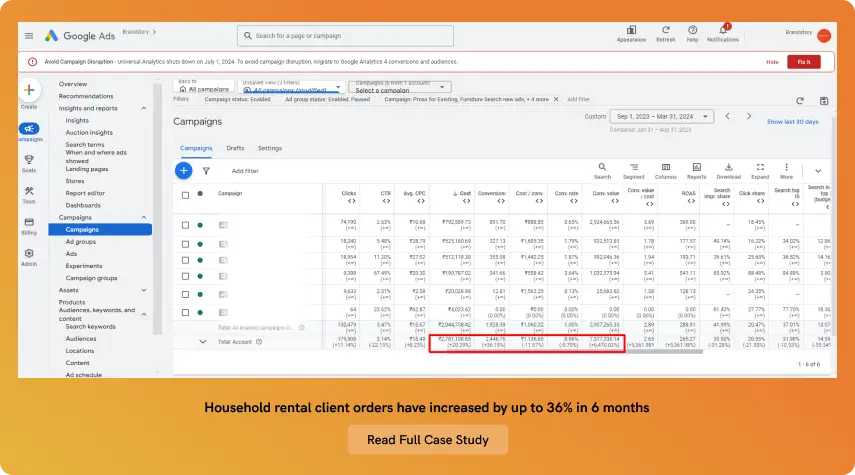Click the Show last 30 days link
The height and width of the screenshot is (475, 855).
click(x=792, y=122)
